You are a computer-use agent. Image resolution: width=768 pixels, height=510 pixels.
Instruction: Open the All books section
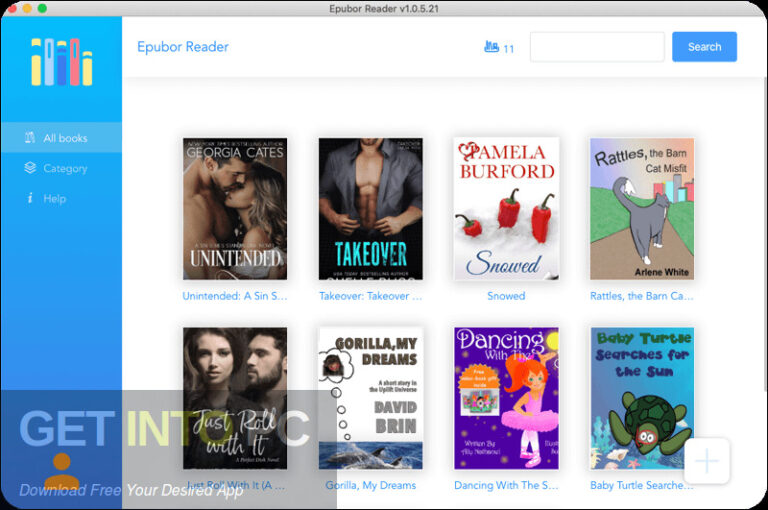click(61, 138)
